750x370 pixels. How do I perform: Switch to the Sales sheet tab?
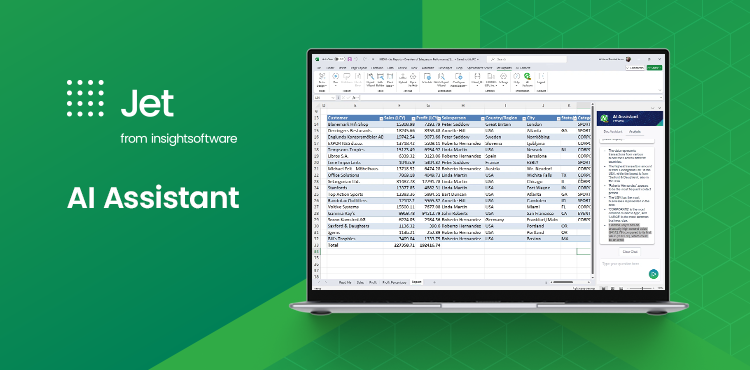360,282
